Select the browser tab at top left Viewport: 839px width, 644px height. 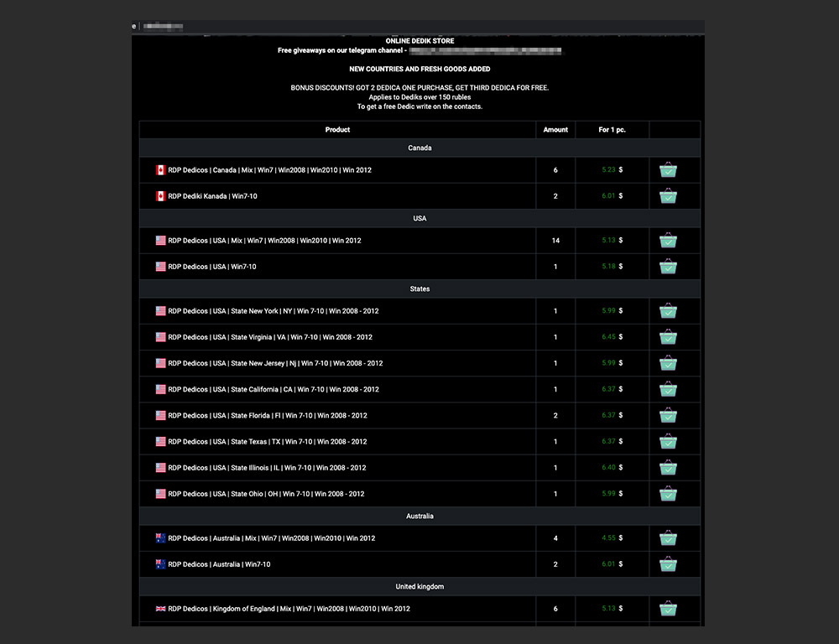coord(159,27)
